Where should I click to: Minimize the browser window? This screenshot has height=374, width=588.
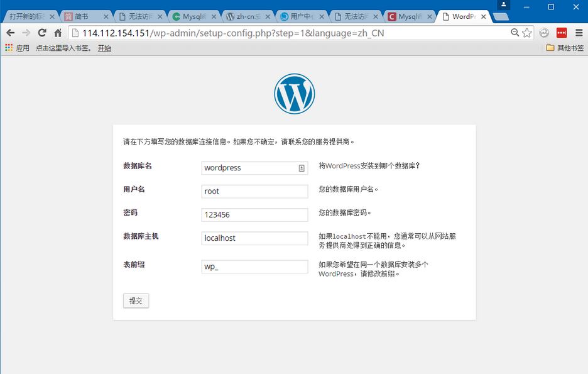pos(526,7)
